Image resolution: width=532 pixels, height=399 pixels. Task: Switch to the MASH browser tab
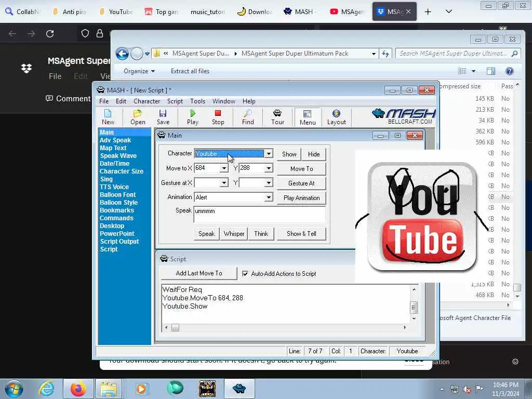click(300, 12)
